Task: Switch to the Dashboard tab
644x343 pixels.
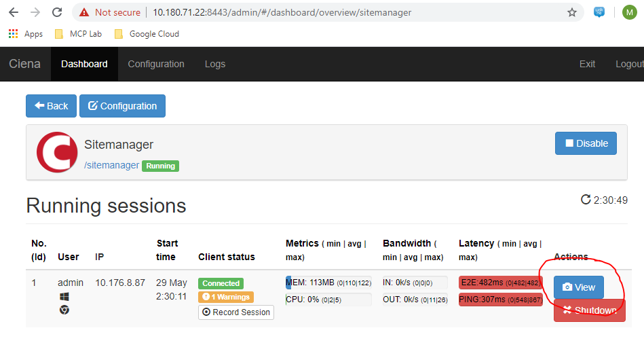Action: (84, 64)
